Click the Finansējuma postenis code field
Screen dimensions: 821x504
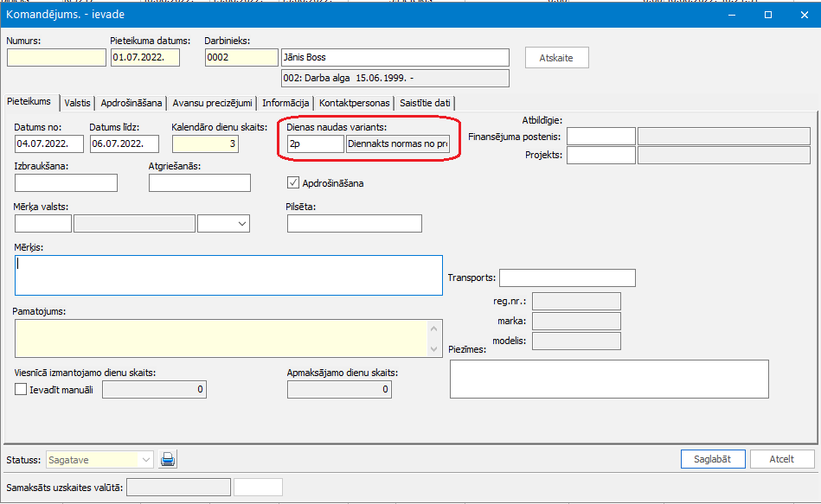click(601, 136)
